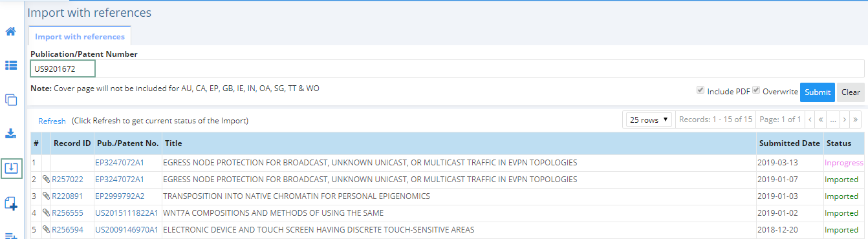Refresh the import status list
The height and width of the screenshot is (239, 868).
(52, 121)
